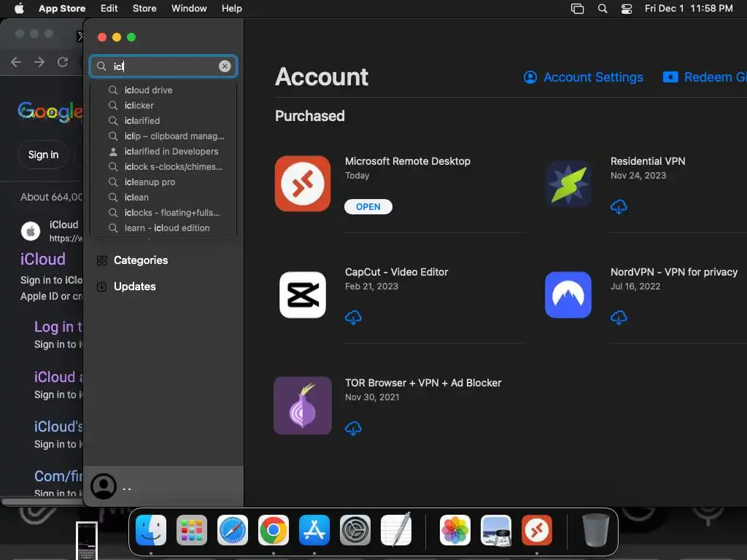The image size is (747, 560).
Task: Open the Help menu
Action: click(x=231, y=9)
